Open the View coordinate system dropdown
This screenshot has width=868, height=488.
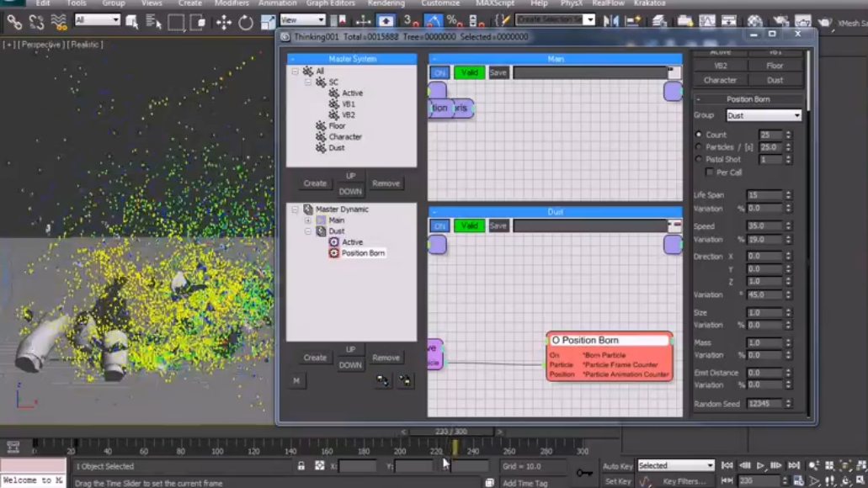pyautogui.click(x=302, y=20)
